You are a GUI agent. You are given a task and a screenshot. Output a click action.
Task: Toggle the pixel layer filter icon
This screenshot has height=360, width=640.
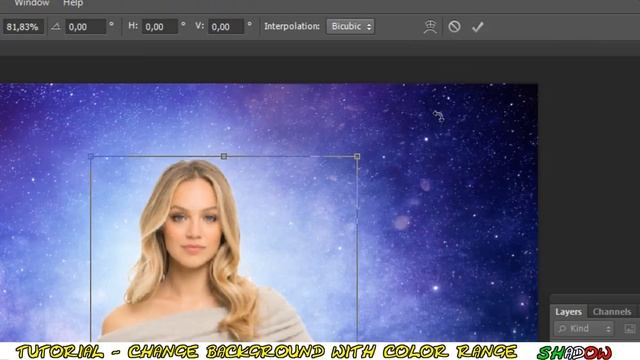[x=629, y=329]
